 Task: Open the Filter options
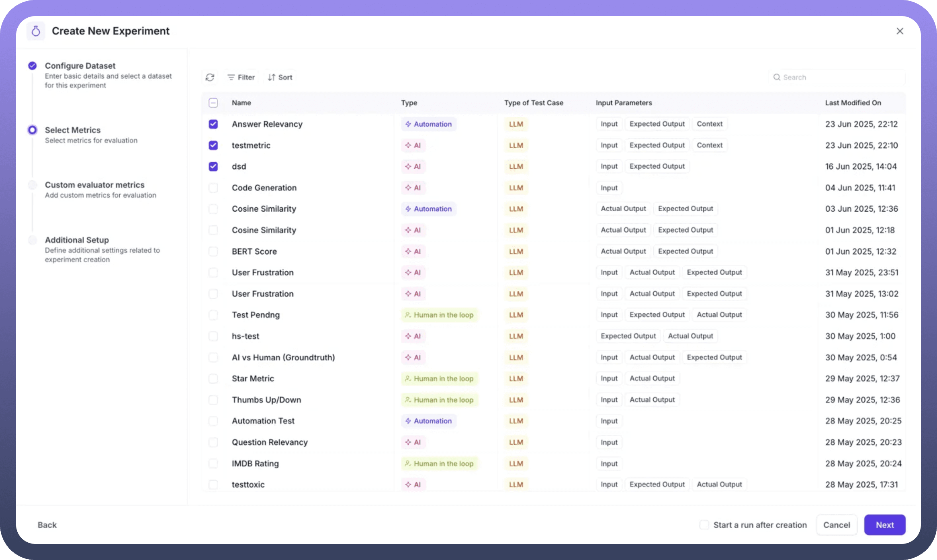(241, 77)
